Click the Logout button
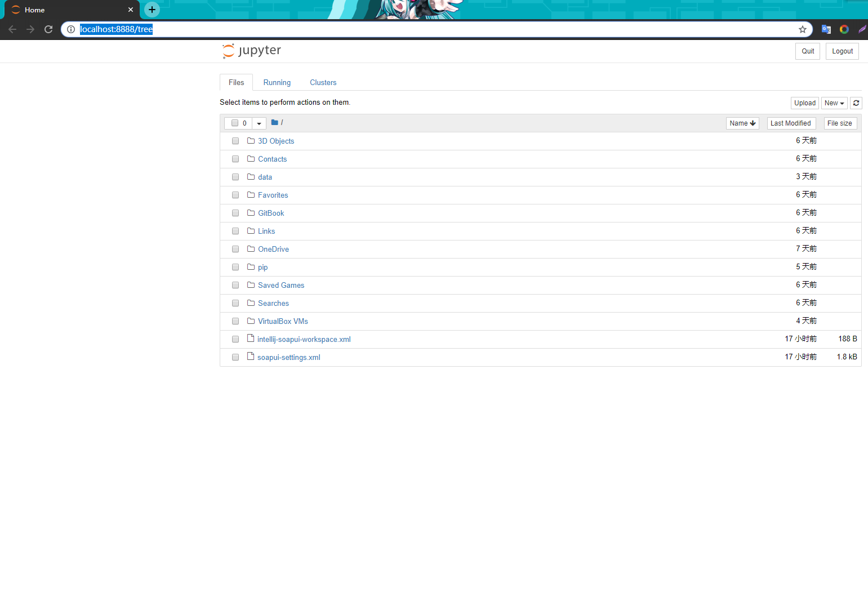 pyautogui.click(x=842, y=51)
